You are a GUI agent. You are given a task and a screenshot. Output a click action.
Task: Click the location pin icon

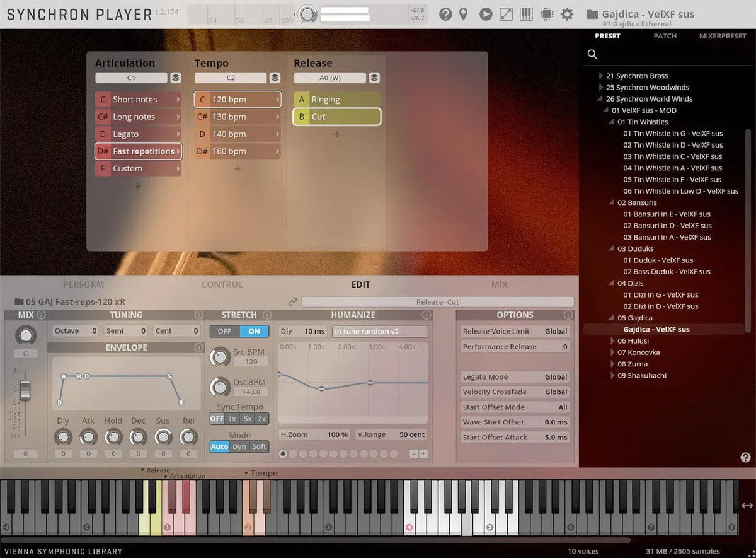coord(464,14)
